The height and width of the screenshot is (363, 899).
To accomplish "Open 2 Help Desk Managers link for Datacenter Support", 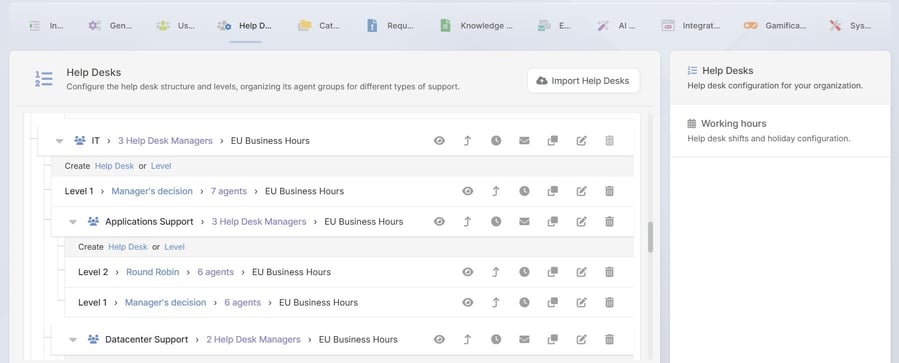I will tap(253, 339).
